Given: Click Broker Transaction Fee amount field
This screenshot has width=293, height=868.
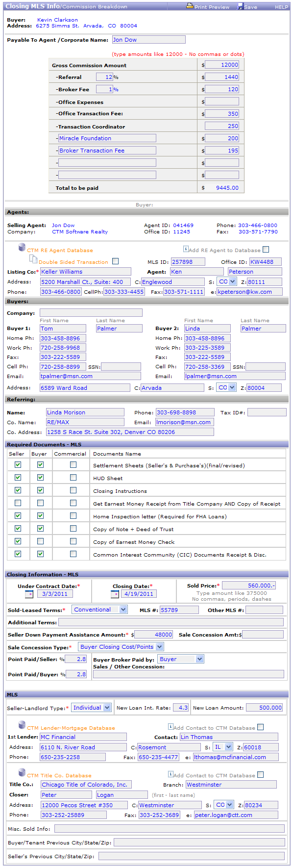Looking at the screenshot, I should pyautogui.click(x=222, y=151).
